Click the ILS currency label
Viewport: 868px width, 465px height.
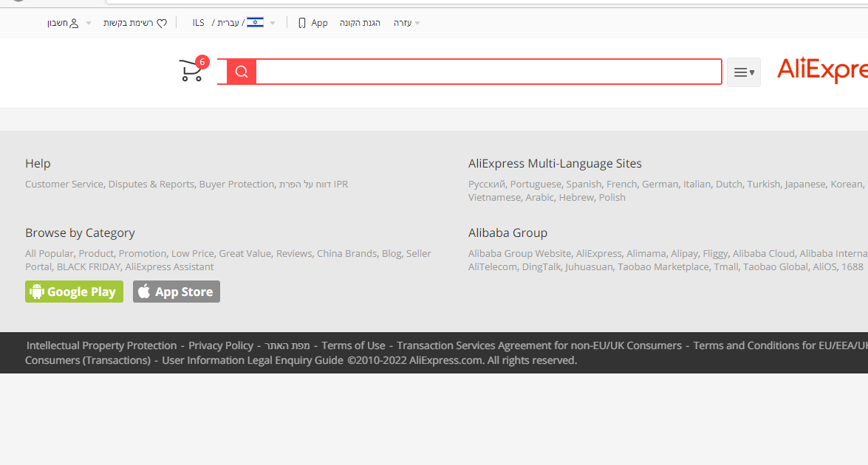pos(198,23)
